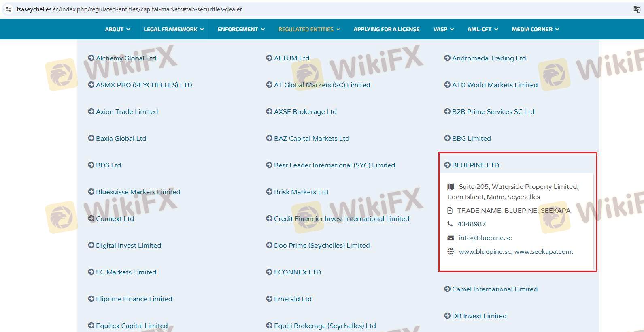Open the VASP menu item
644x332 pixels.
click(443, 29)
